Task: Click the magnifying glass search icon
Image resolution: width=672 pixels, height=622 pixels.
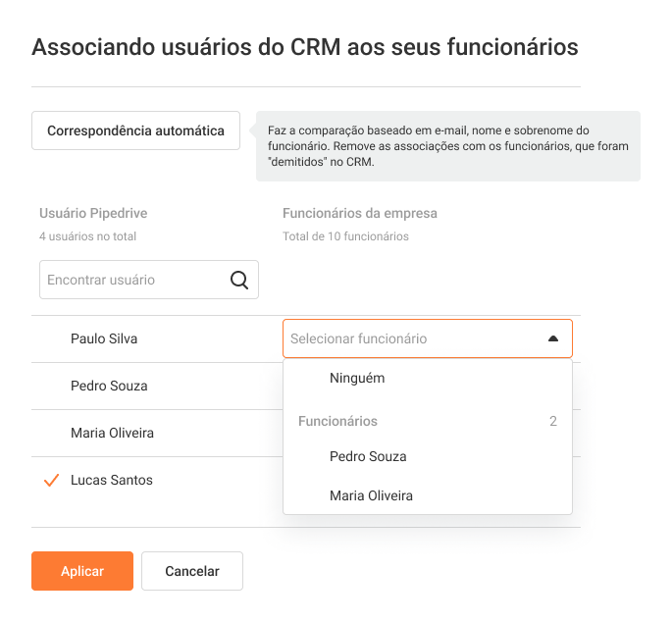Action: pos(239,280)
